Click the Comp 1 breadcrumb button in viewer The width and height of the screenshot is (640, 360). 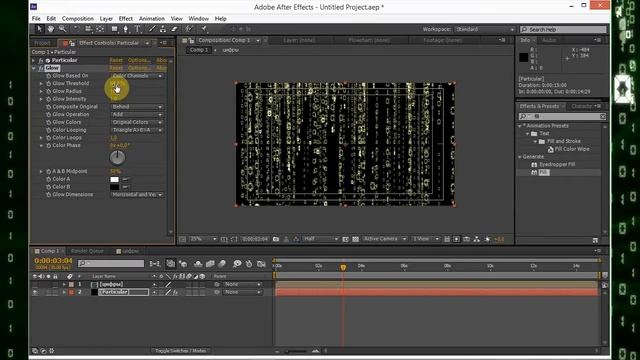199,50
